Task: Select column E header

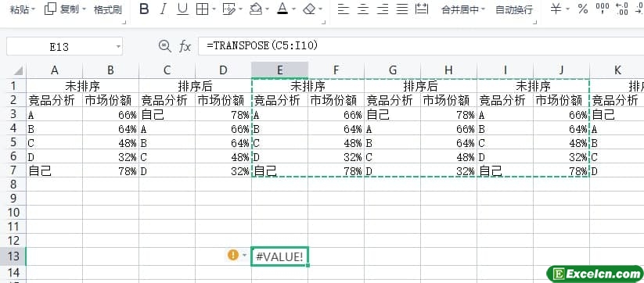Action: pos(279,70)
